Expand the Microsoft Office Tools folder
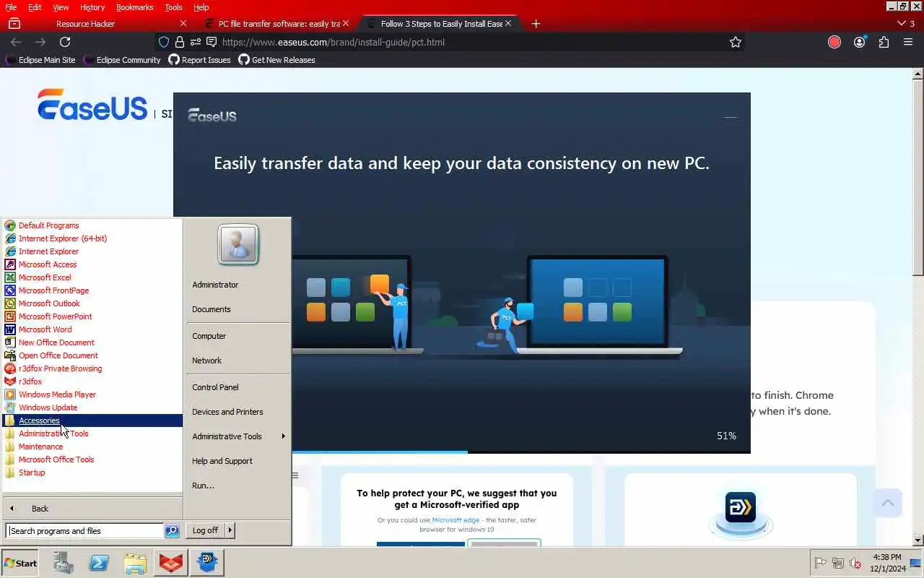 (56, 460)
